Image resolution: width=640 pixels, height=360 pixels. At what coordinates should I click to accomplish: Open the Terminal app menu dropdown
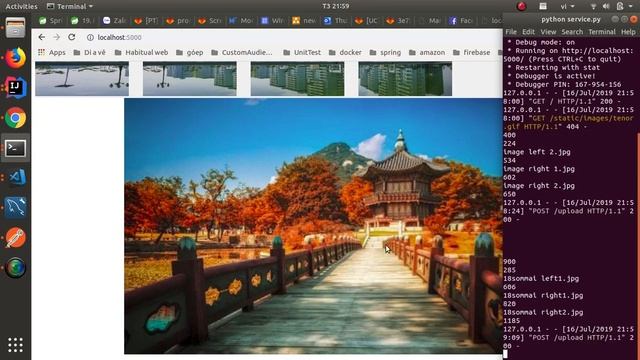pyautogui.click(x=70, y=7)
